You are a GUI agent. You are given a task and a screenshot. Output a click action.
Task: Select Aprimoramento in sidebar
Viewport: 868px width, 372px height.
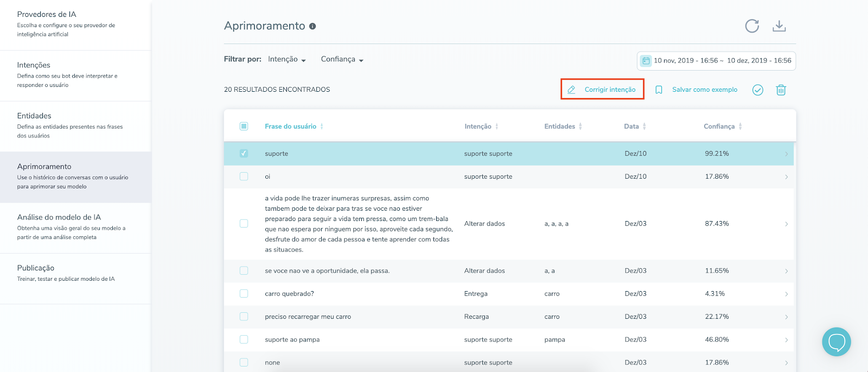[75, 177]
